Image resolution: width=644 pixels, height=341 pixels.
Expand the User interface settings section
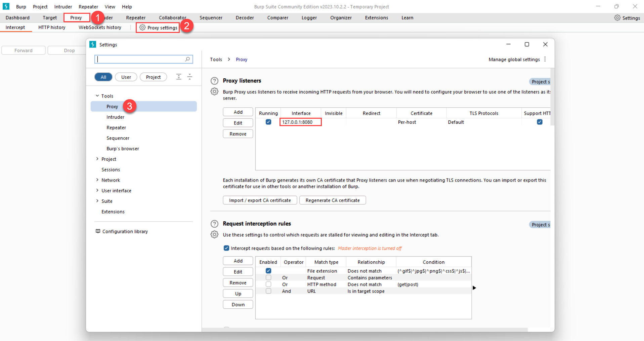[x=97, y=190]
